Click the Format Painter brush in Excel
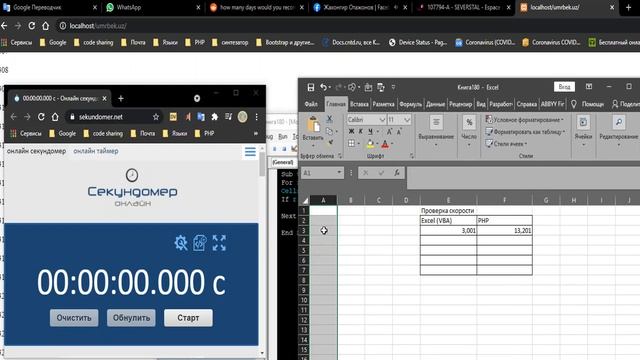640x360 pixels. (x=330, y=142)
